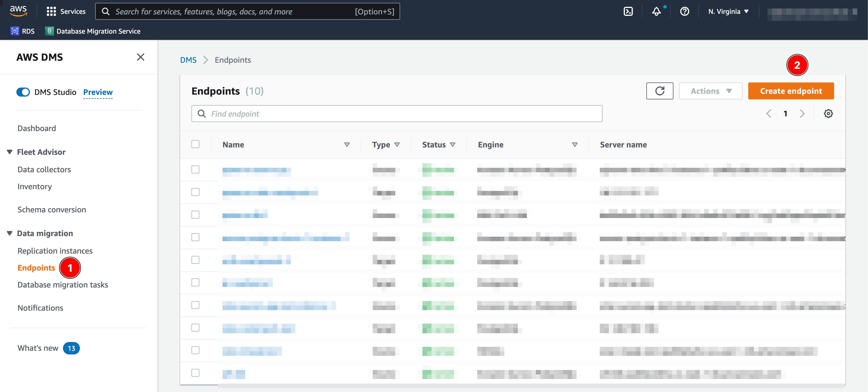Open the help question mark menu
This screenshot has width=868, height=392.
(x=684, y=12)
